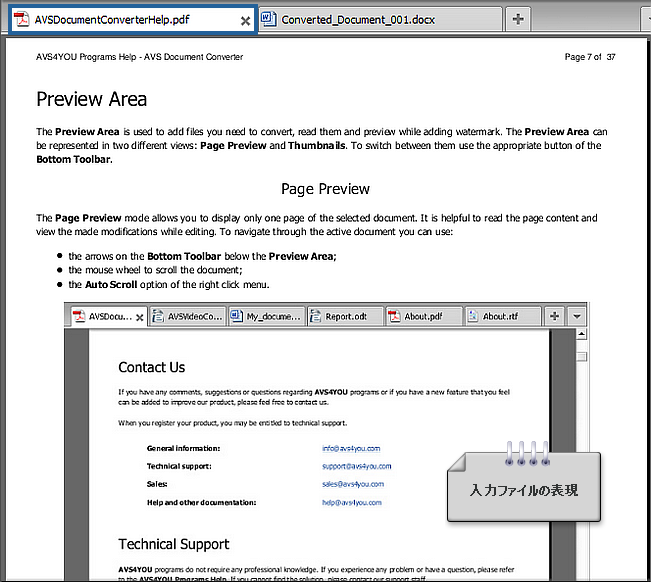This screenshot has height=582, width=651.
Task: Click the document icon on Report.odt tab
Action: [x=315, y=316]
